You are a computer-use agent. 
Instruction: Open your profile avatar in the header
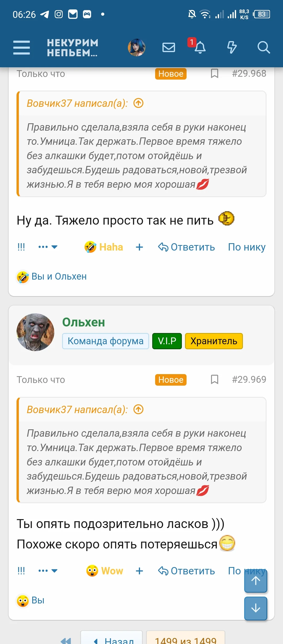click(137, 47)
